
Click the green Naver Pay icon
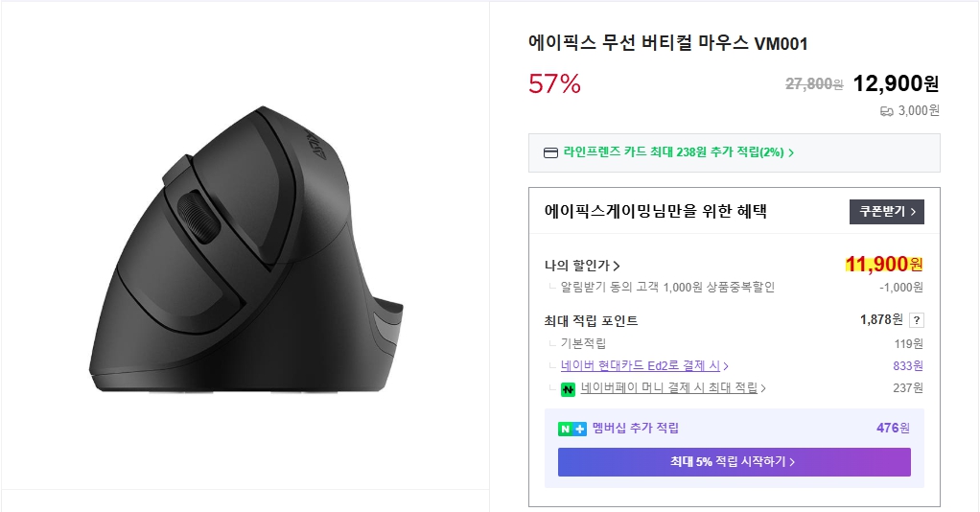[569, 388]
